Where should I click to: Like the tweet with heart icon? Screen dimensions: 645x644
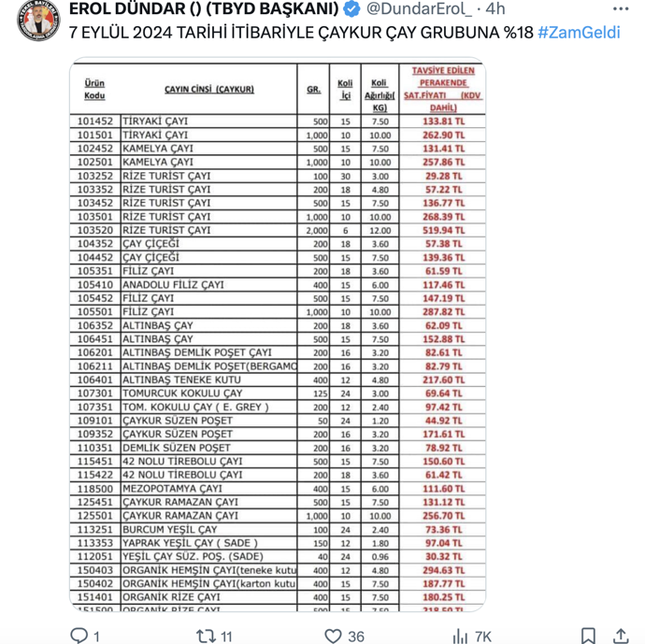pos(333,636)
